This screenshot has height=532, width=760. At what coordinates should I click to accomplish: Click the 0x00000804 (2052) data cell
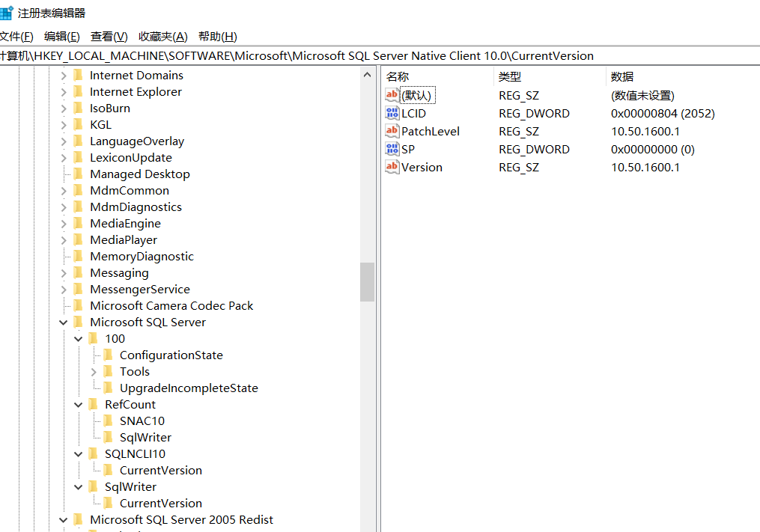tap(663, 114)
